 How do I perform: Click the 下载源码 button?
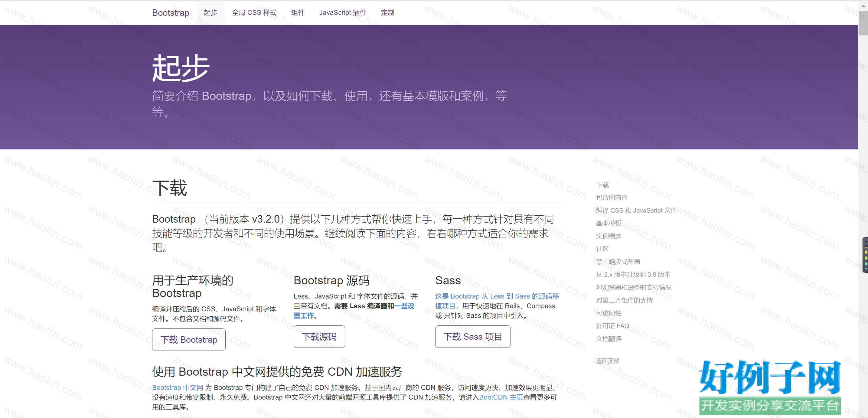click(x=319, y=336)
